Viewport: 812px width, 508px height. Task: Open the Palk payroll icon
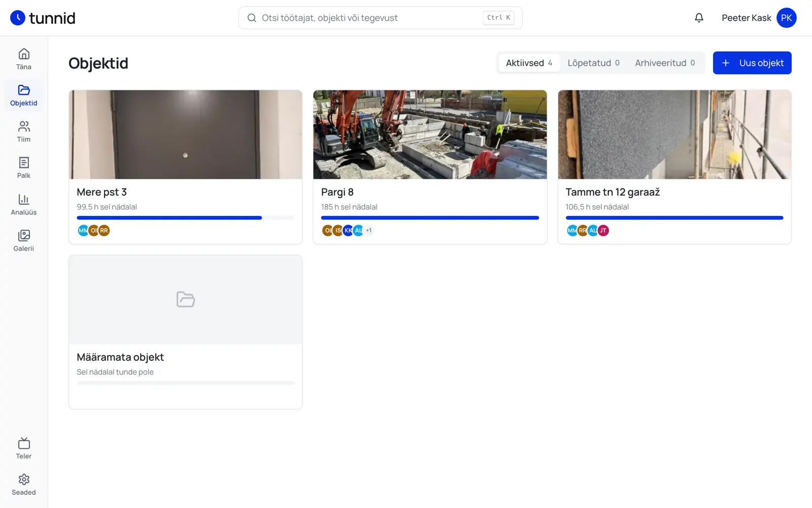coord(24,163)
